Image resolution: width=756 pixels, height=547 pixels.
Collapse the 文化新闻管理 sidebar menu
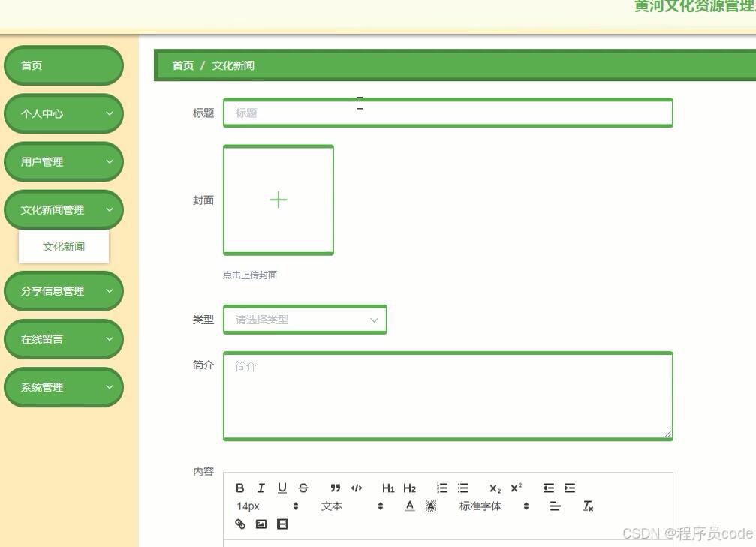coord(64,210)
